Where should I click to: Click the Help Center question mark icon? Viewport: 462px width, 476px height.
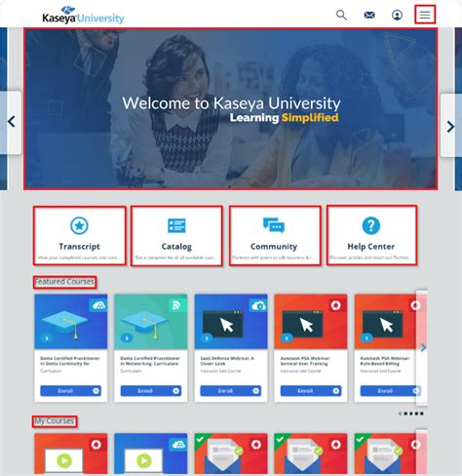click(371, 225)
